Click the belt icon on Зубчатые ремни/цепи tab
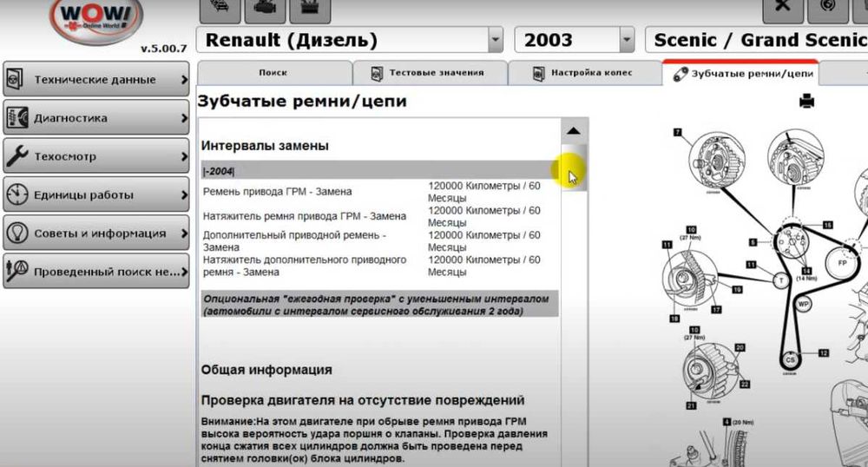The height and width of the screenshot is (467, 868). click(x=681, y=74)
